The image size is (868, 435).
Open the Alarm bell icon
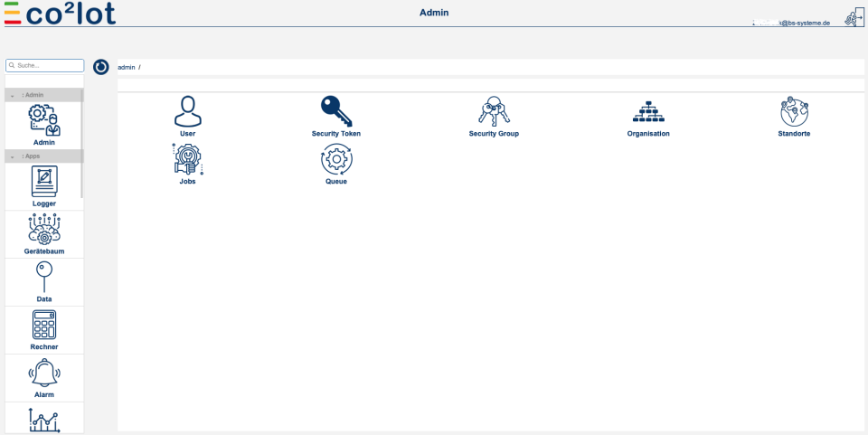pyautogui.click(x=44, y=373)
